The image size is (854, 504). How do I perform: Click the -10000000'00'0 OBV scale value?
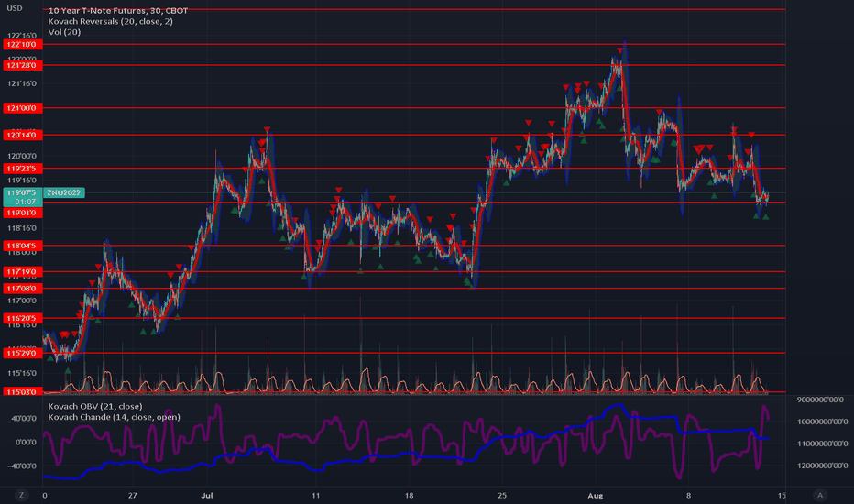tap(821, 422)
